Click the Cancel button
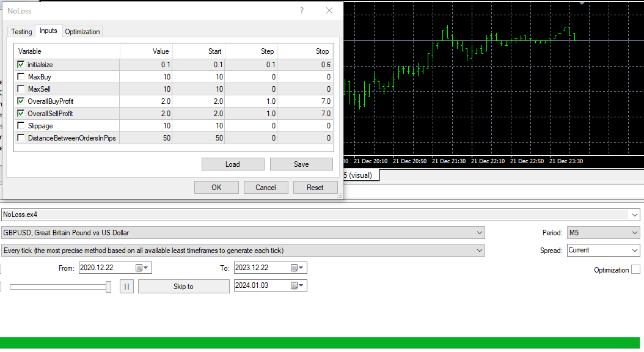This screenshot has height=352, width=644. point(266,187)
